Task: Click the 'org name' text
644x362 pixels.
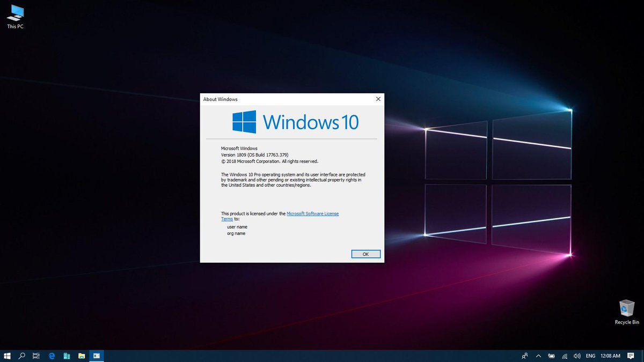Action: tap(236, 233)
